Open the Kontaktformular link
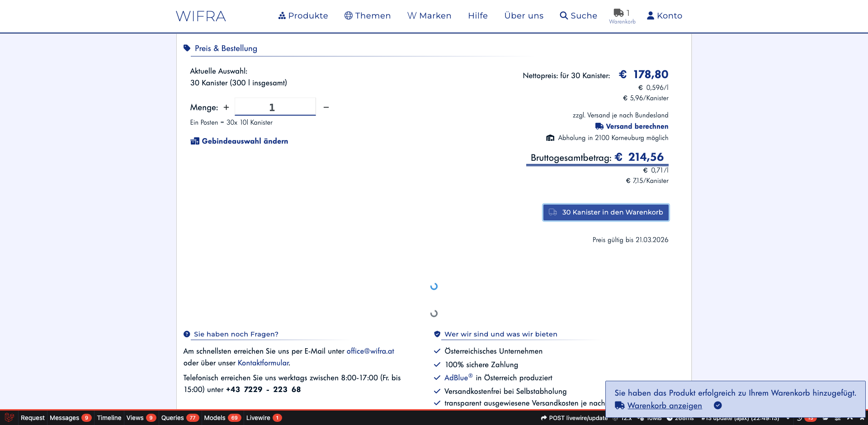 (x=263, y=363)
